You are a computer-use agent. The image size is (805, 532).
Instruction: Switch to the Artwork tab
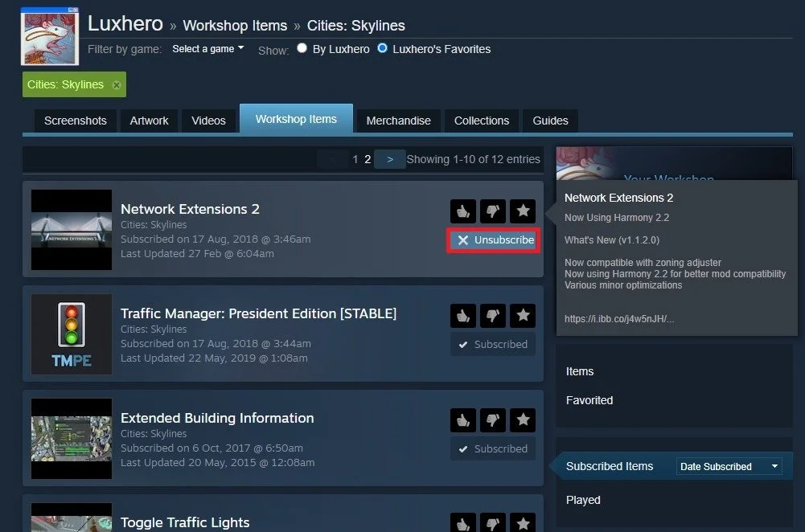click(x=149, y=121)
